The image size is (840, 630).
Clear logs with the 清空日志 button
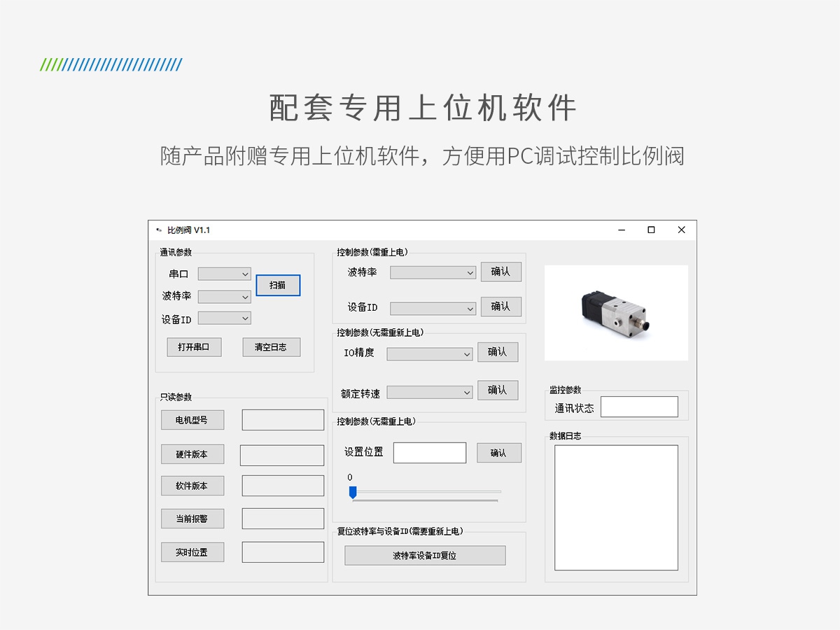pyautogui.click(x=272, y=347)
